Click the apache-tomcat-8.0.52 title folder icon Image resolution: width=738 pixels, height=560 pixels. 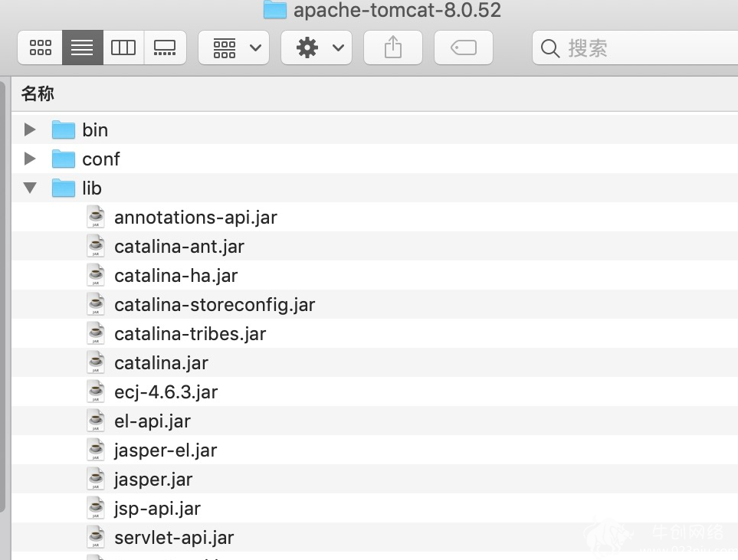tap(275, 9)
